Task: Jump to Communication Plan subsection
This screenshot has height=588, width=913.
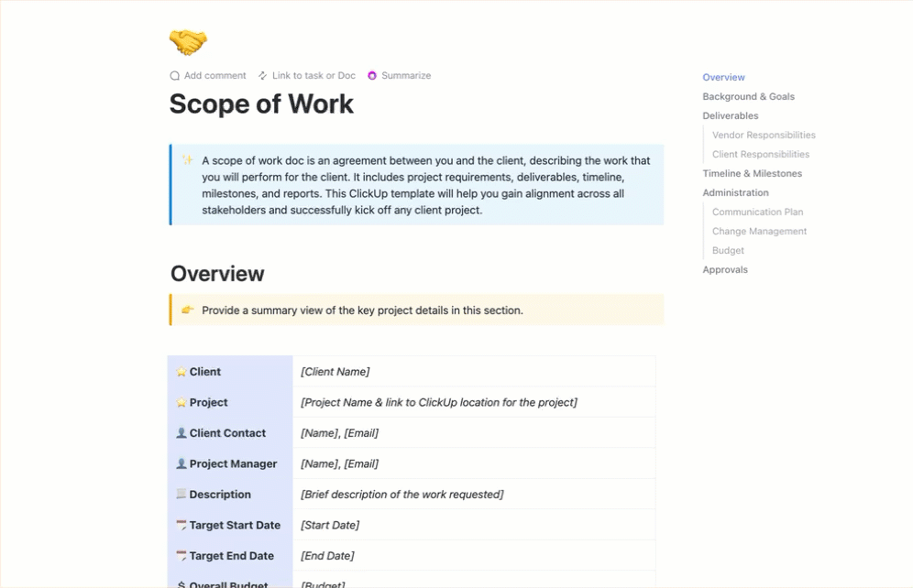Action: pos(757,212)
